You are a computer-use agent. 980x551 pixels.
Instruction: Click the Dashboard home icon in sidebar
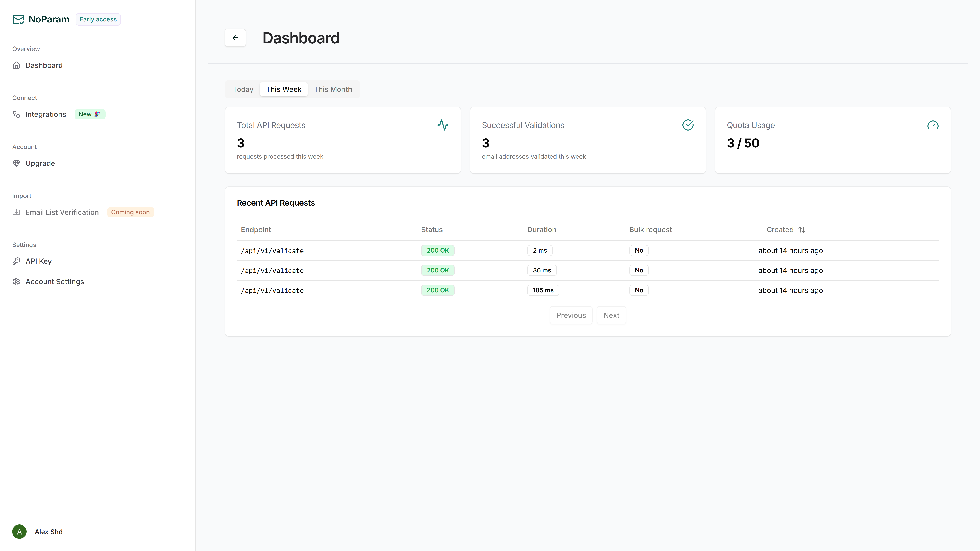tap(16, 65)
